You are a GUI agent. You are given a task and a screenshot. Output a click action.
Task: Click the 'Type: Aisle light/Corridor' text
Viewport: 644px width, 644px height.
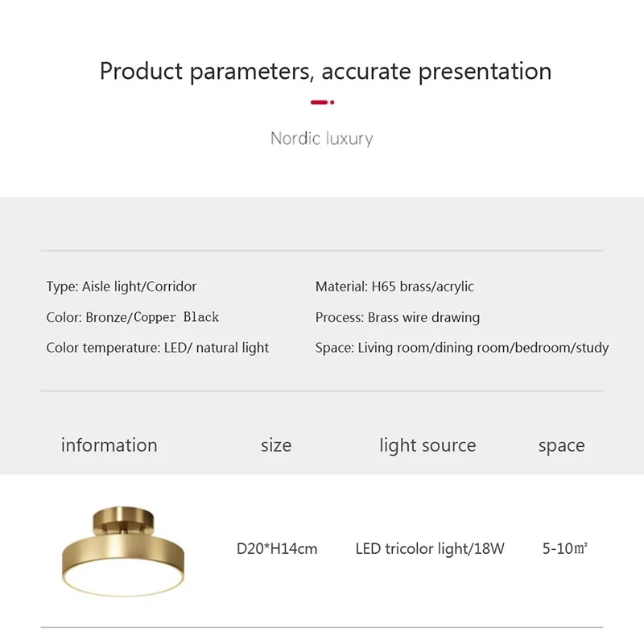(122, 287)
